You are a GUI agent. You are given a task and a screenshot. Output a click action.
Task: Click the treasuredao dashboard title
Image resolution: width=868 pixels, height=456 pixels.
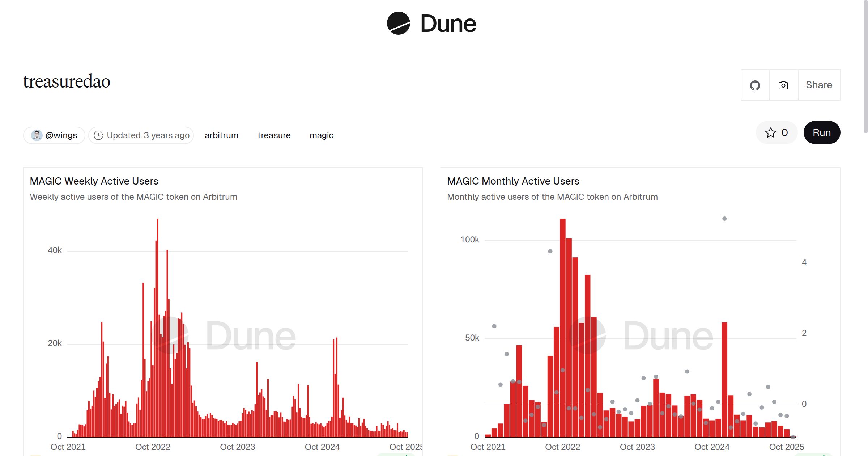pyautogui.click(x=67, y=81)
